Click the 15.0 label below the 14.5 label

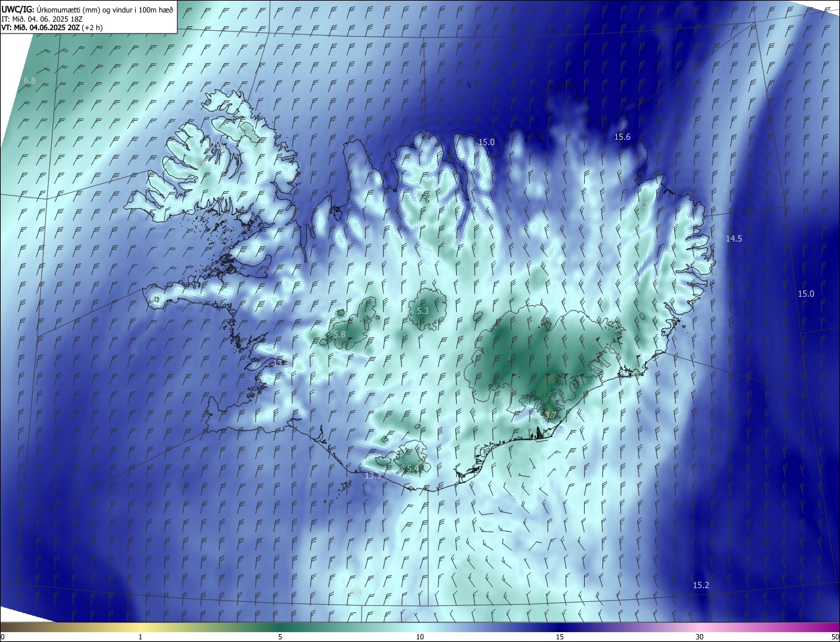click(806, 294)
